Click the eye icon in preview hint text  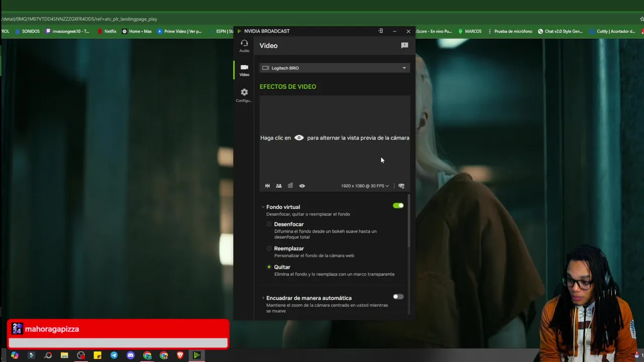pyautogui.click(x=299, y=138)
